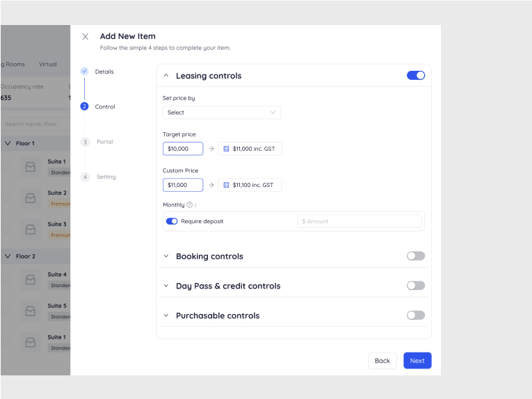Click the Monthly help question icon
The height and width of the screenshot is (399, 532).
tap(190, 205)
